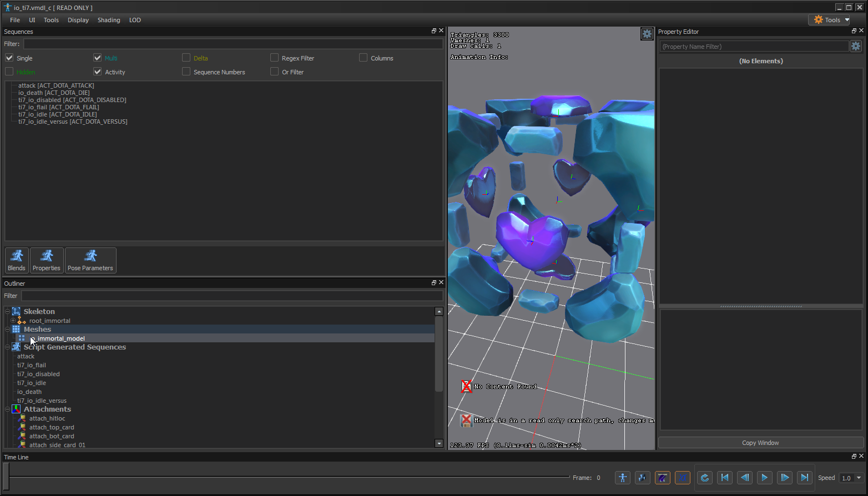Click the blue blocks timeline icon
Viewport: 868px width, 496px height.
(x=643, y=478)
